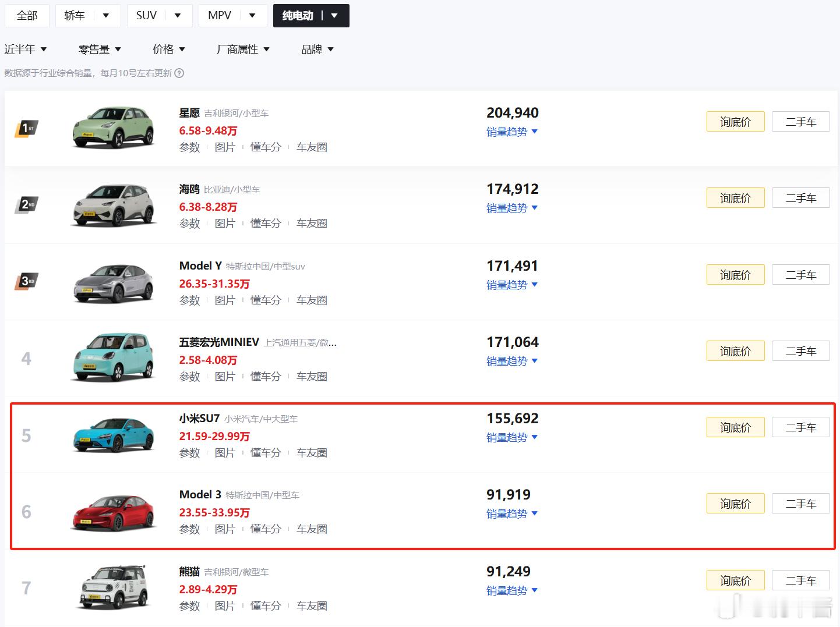Click 二手车 for 五菱宏光MINIEV
This screenshot has height=627, width=840.
click(801, 351)
